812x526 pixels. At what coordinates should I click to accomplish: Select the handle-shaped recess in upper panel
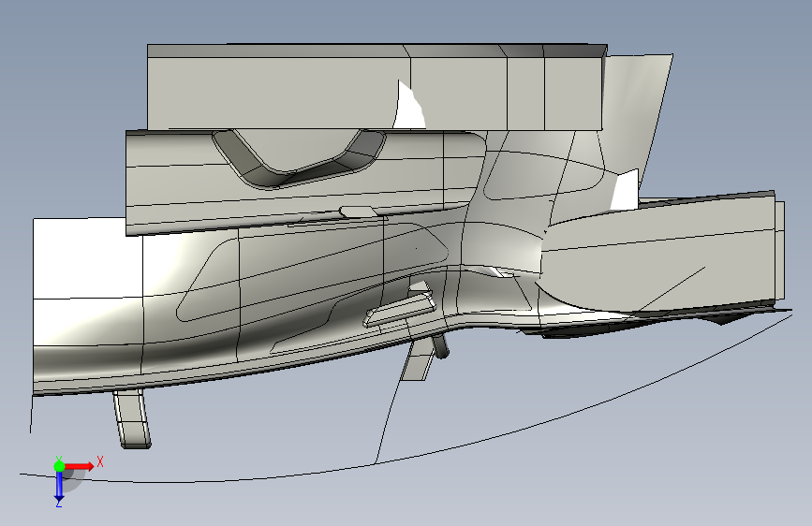(299, 158)
